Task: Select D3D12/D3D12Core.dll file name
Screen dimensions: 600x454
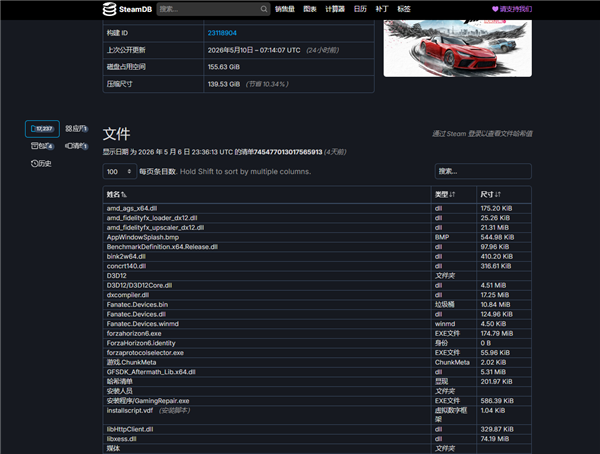Action: 139,285
